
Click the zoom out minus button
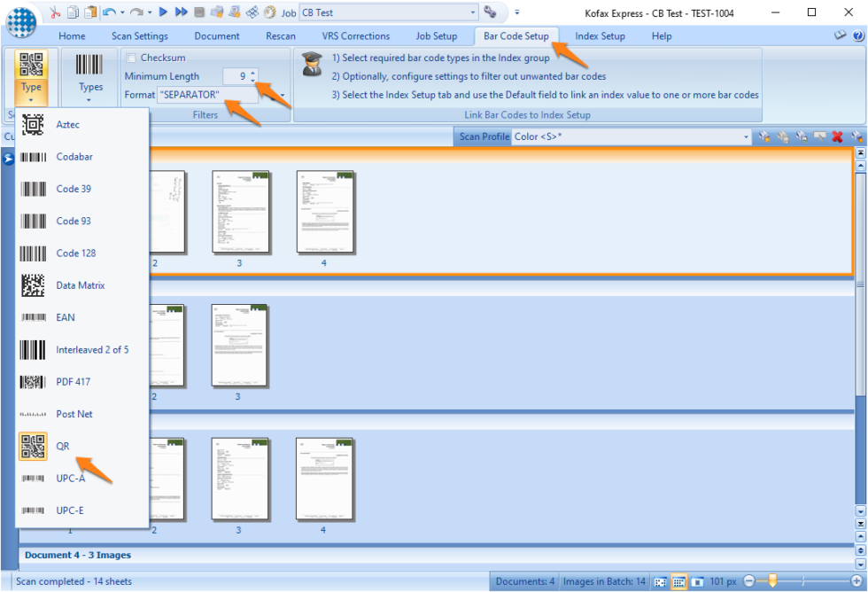click(x=749, y=581)
